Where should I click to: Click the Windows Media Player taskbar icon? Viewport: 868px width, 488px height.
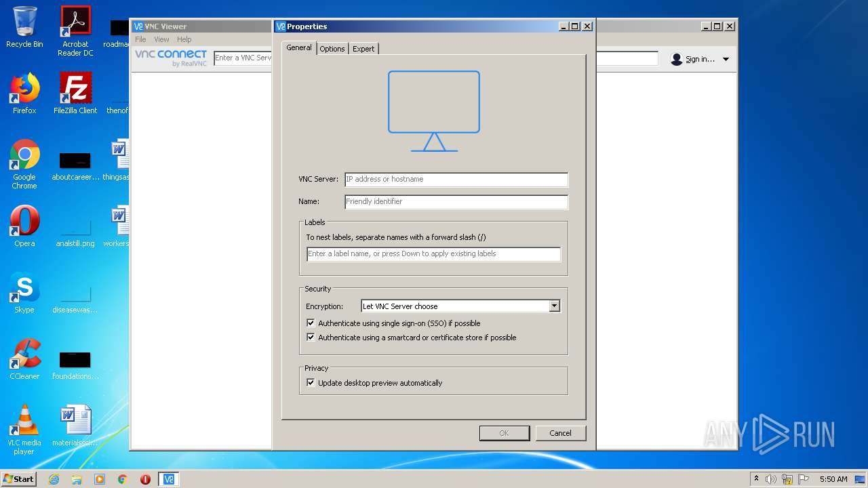point(100,479)
